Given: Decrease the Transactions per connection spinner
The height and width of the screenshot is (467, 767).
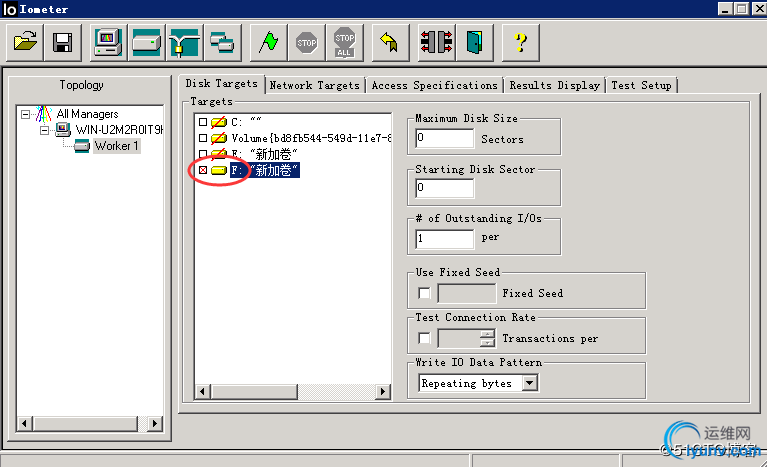Looking at the screenshot, I should tap(487, 343).
